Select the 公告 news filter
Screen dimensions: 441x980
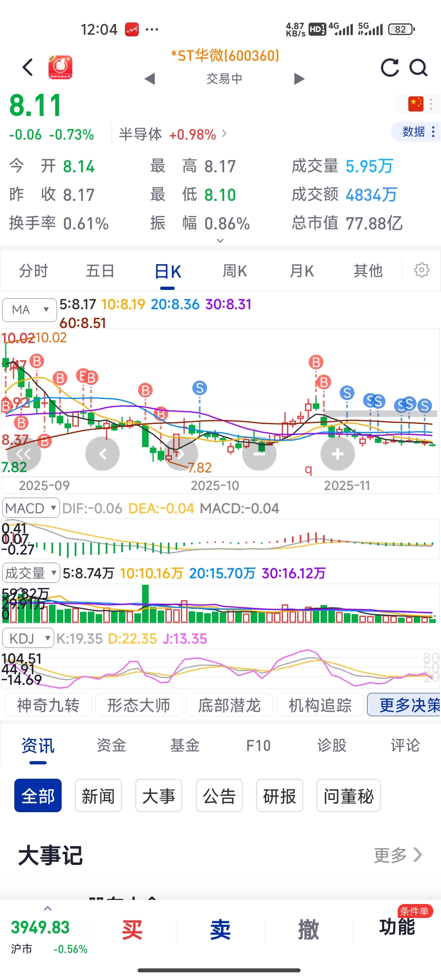click(x=219, y=795)
